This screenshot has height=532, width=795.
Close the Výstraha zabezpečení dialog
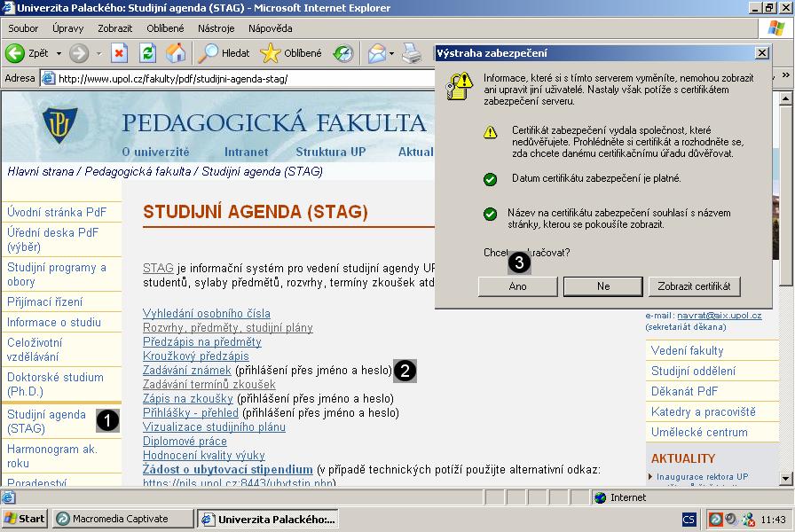point(761,53)
